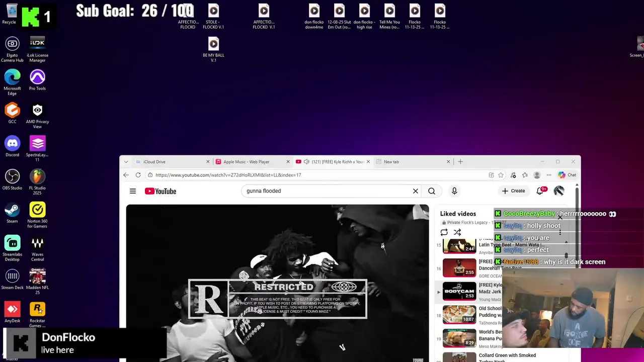Select the don flocko down4me file
Image resolution: width=644 pixels, height=362 pixels.
coord(314,16)
